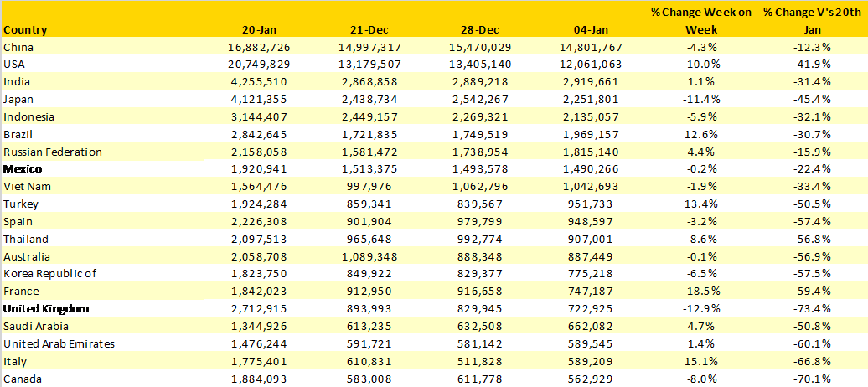Screen dimensions: 868x387
Task: Select France's -18.5% week-on-week cell
Action: (x=700, y=292)
